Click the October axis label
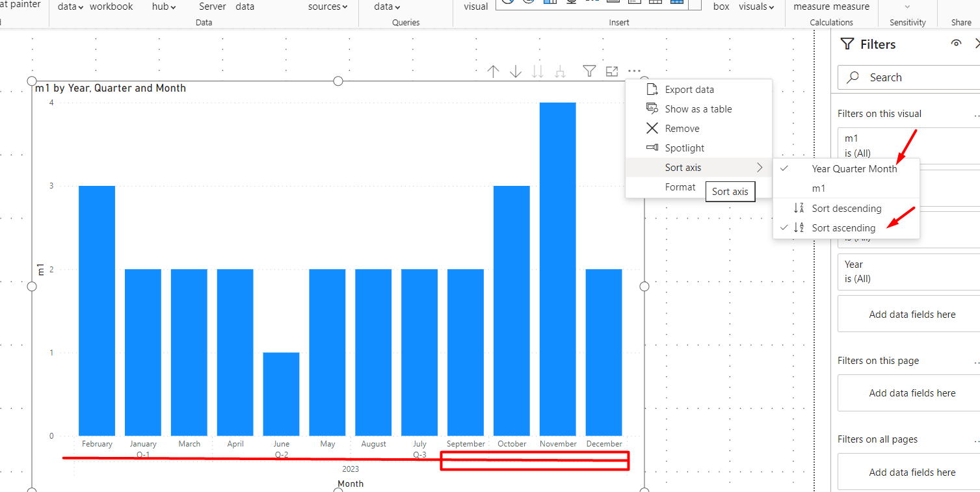Viewport: 980px width, 492px height. click(512, 444)
